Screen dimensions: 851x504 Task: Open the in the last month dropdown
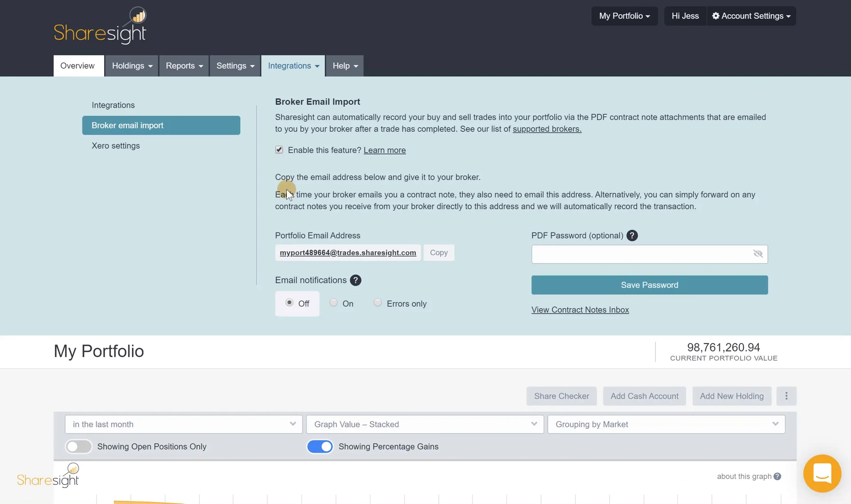coord(183,424)
